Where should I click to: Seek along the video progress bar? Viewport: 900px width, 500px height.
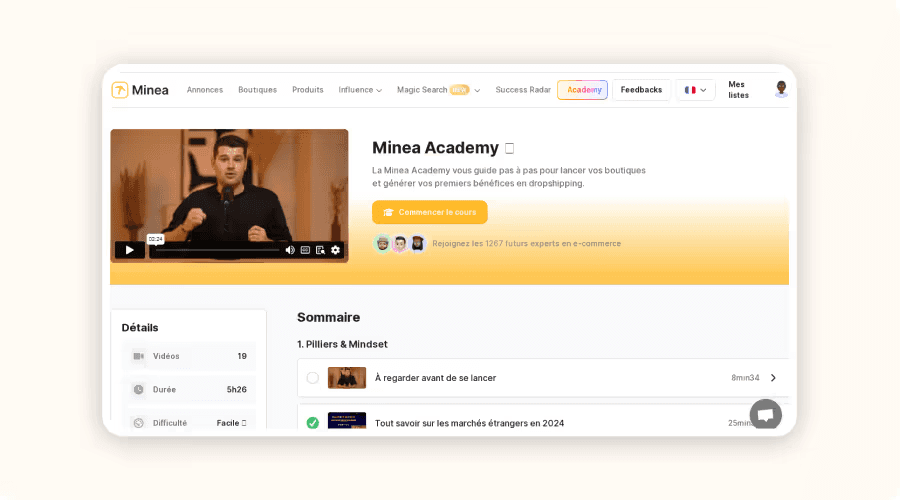(x=218, y=250)
